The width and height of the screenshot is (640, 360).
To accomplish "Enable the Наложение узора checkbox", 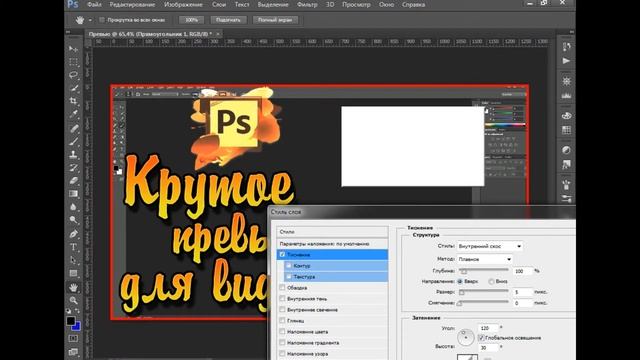I will click(282, 353).
